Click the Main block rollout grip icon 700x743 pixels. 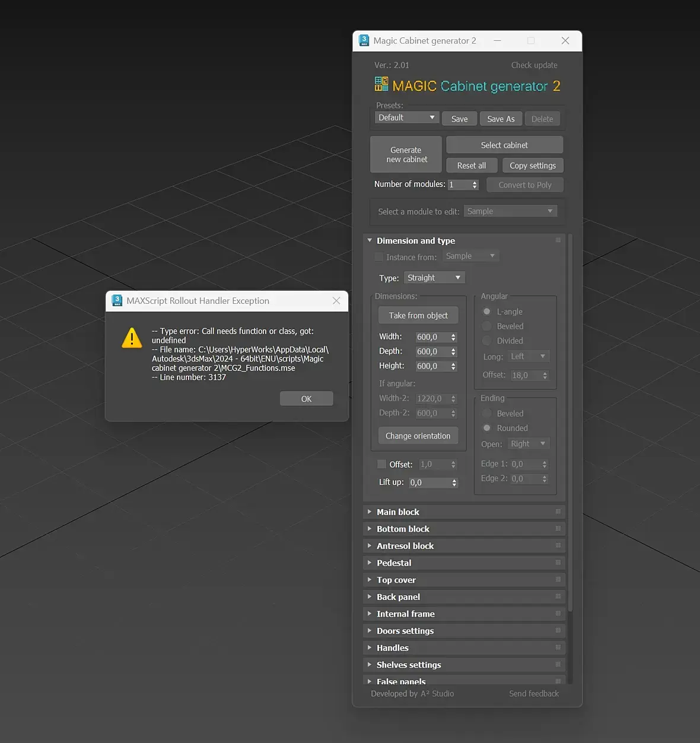point(558,511)
